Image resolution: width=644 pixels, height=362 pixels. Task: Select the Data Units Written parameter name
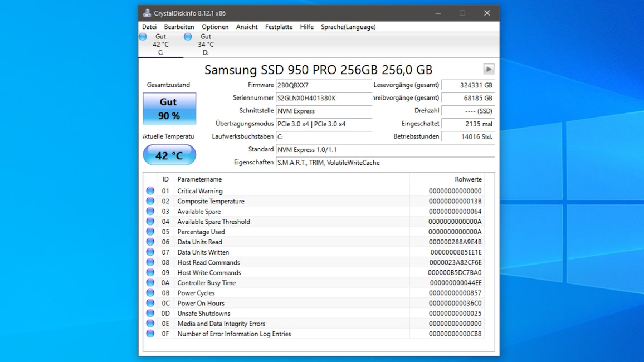tap(203, 252)
